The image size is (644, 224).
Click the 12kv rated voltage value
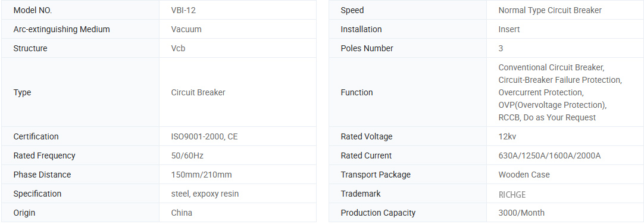(x=507, y=136)
